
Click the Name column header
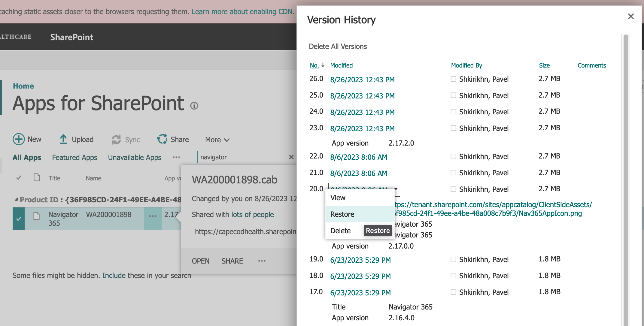(x=93, y=178)
